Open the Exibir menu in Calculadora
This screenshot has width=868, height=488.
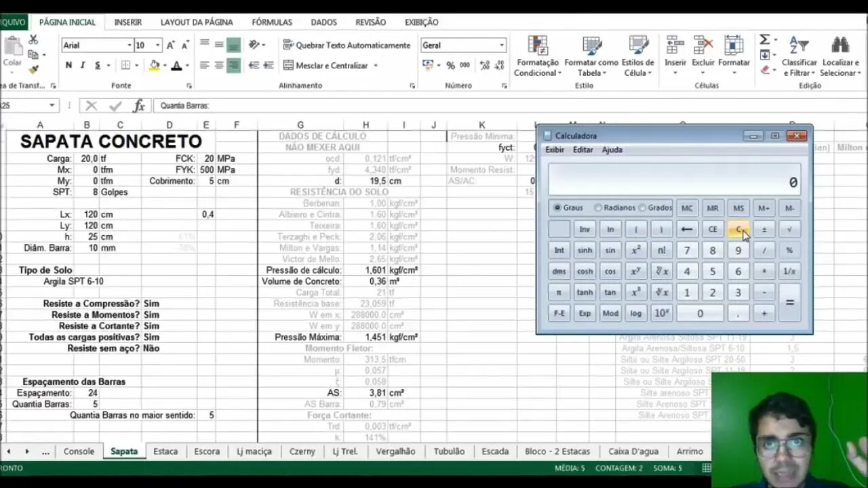tap(555, 150)
